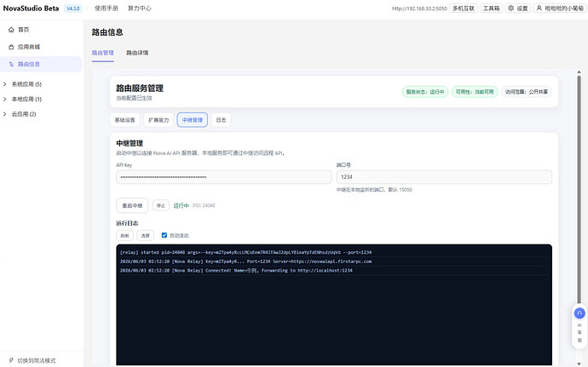
Task: Click the 中继管理 section heading
Action: (130, 143)
